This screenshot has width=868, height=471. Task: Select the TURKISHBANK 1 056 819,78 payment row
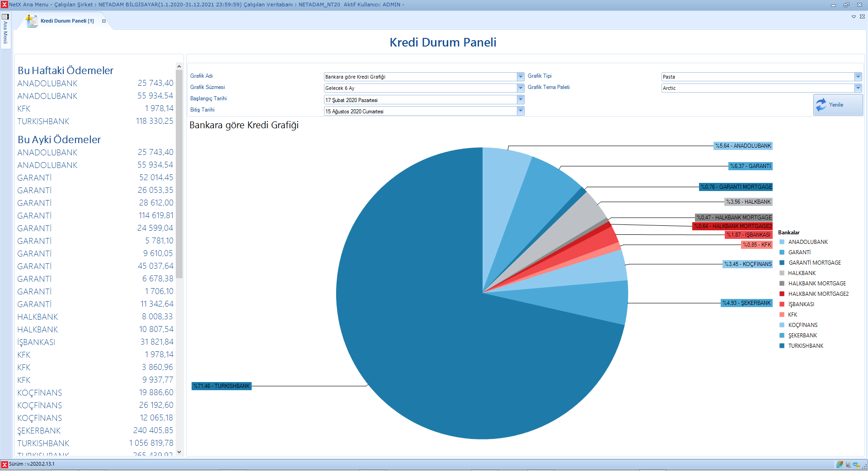point(95,443)
